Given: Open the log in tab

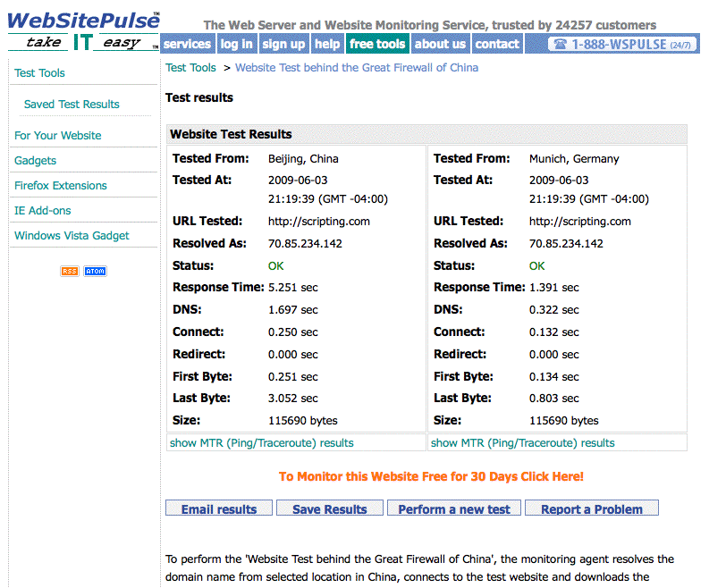Looking at the screenshot, I should coord(236,44).
